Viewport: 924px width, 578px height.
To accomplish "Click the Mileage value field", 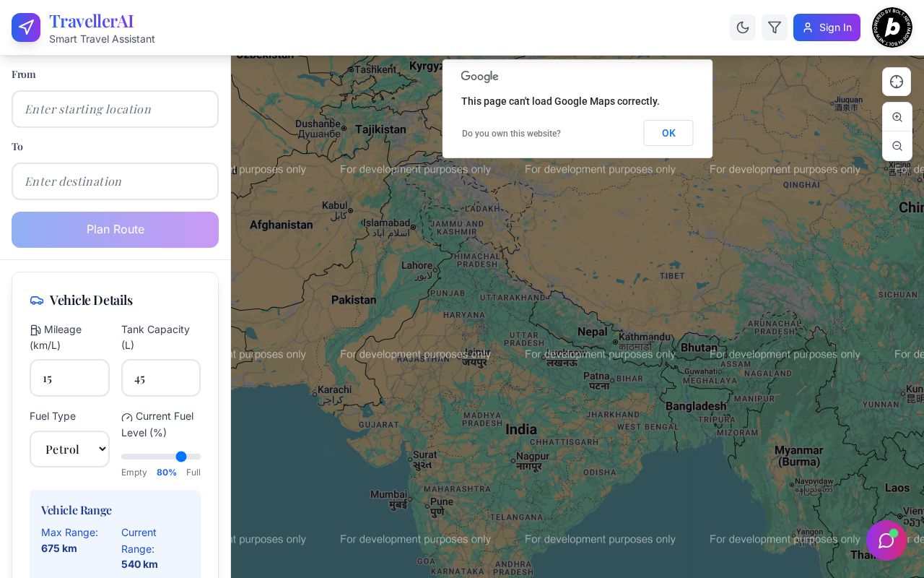I will pyautogui.click(x=69, y=378).
